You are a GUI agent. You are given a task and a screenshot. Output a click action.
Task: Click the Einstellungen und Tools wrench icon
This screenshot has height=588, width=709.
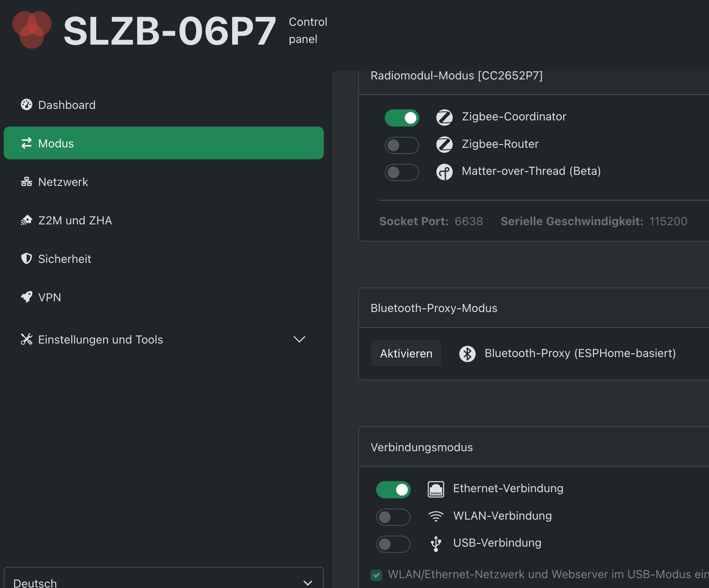tap(27, 339)
